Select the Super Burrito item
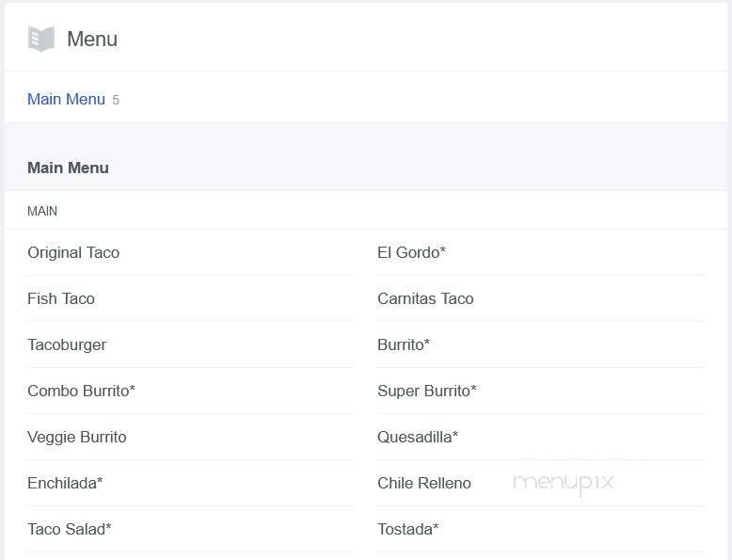This screenshot has width=732, height=560. pos(427,391)
